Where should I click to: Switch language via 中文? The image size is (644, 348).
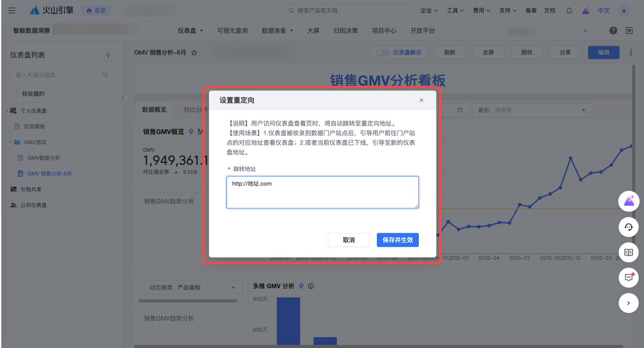pos(604,10)
